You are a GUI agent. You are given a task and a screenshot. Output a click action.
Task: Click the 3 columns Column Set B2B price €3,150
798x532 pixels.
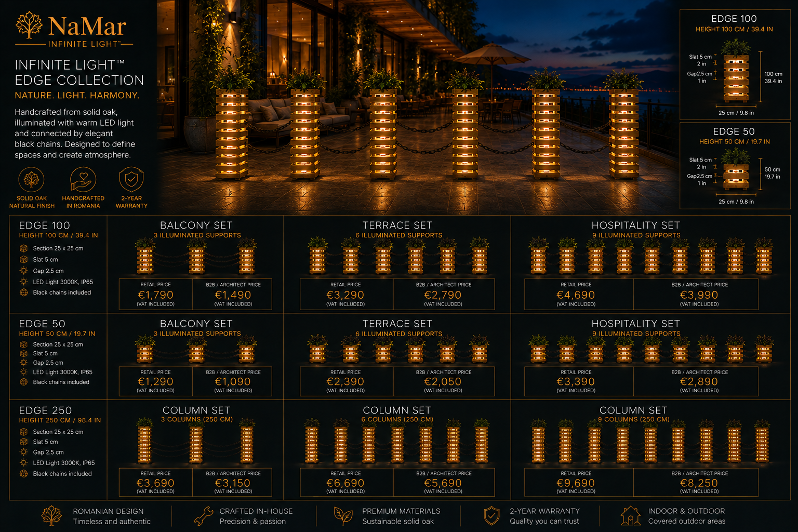(x=233, y=483)
